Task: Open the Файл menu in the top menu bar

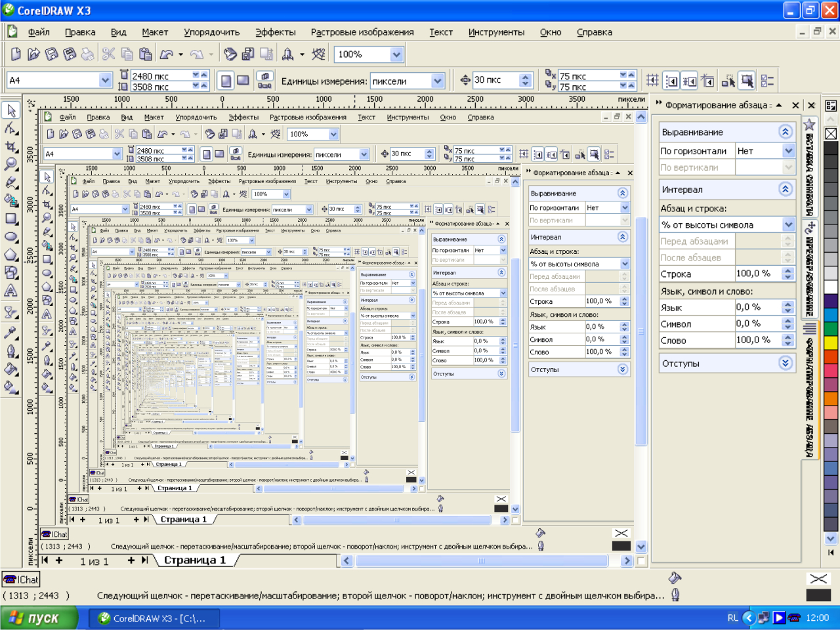Action: click(x=39, y=31)
